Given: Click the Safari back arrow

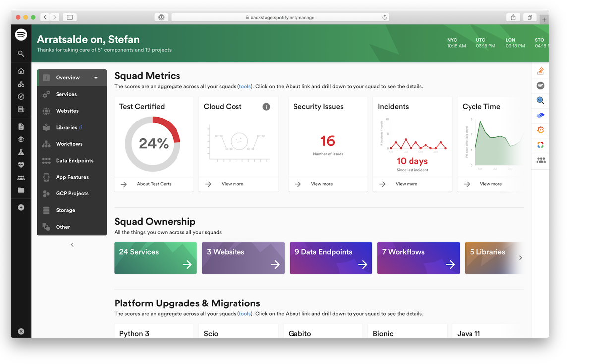Looking at the screenshot, I should (45, 17).
